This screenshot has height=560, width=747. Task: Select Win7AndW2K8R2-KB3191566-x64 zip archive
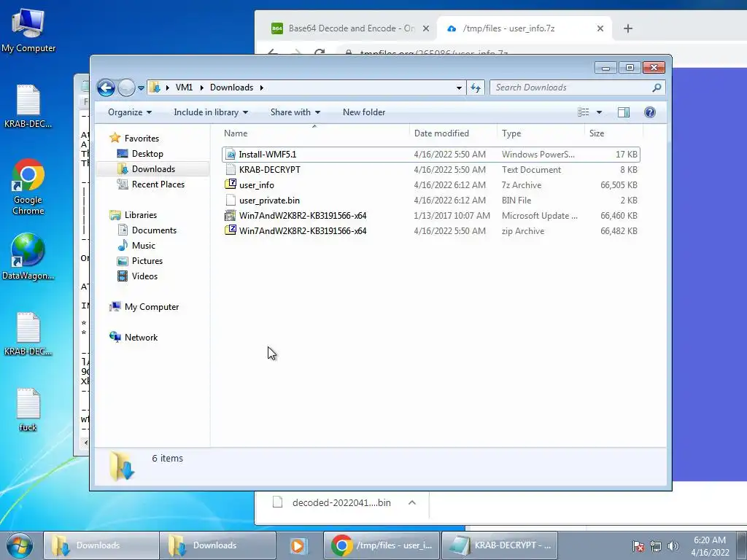430,230
